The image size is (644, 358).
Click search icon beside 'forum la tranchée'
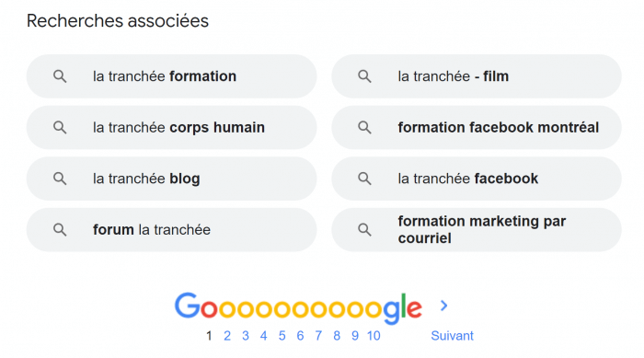click(x=60, y=230)
